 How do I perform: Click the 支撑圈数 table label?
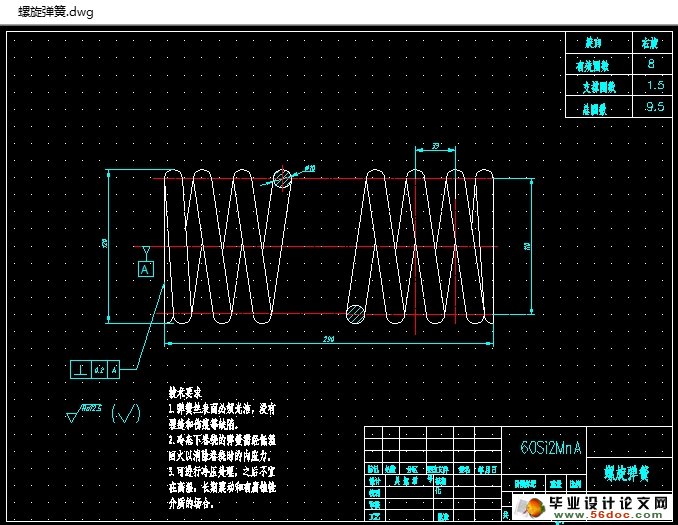pyautogui.click(x=599, y=87)
